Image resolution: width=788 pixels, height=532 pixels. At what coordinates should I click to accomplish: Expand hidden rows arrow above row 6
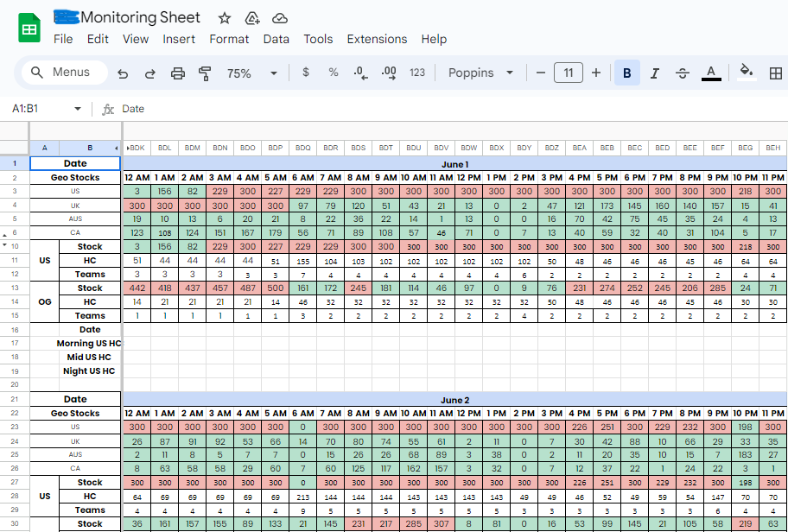[x=5, y=235]
